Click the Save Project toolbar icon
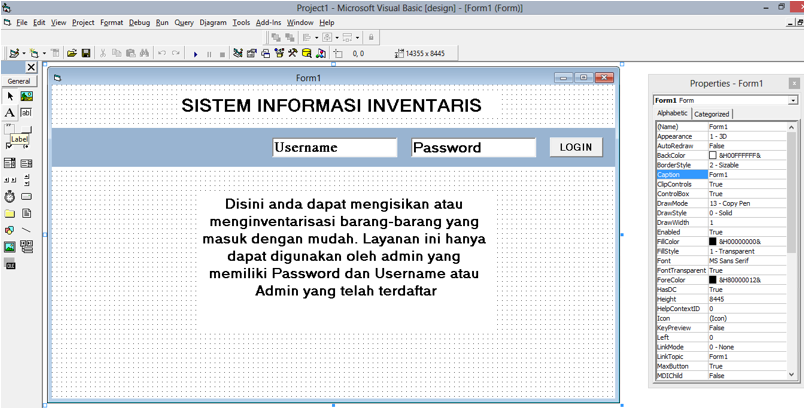Screen dimensions: 804x408 pos(86,53)
